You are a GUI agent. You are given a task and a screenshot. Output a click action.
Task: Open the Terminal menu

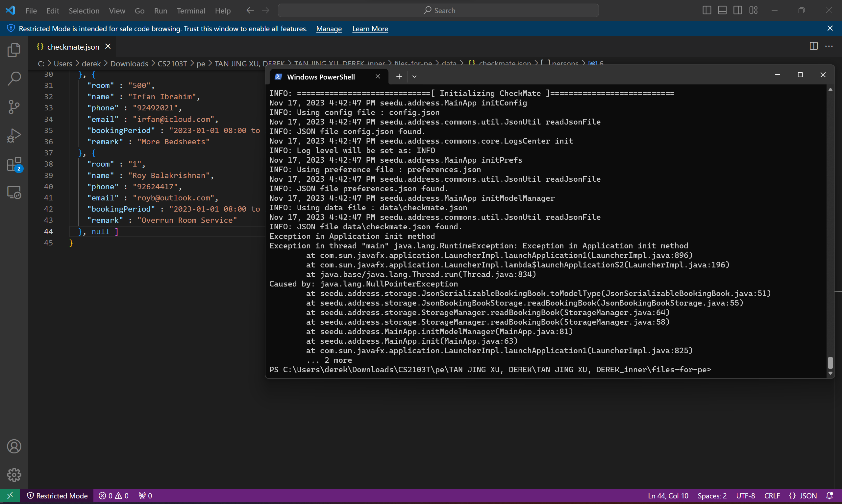pyautogui.click(x=191, y=11)
